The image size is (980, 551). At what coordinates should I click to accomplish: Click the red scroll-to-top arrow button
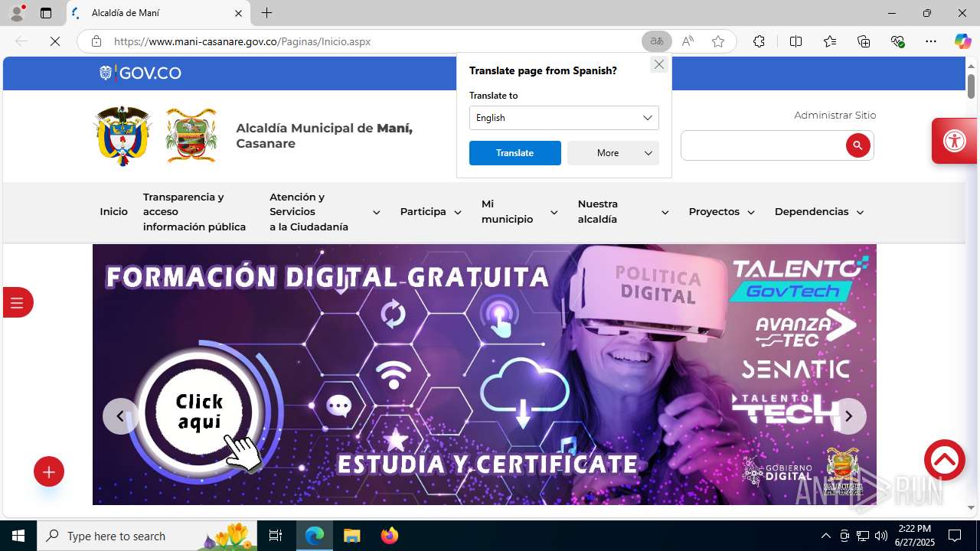(945, 460)
